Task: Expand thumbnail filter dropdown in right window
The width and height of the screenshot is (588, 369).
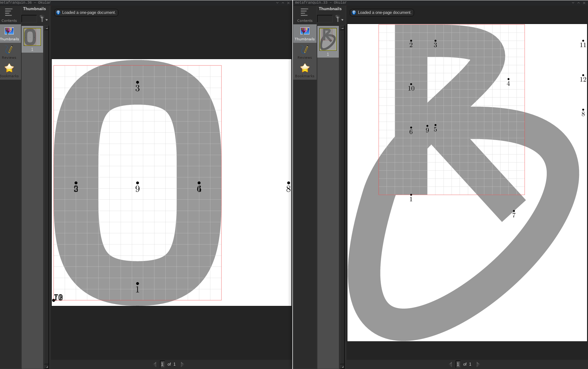Action: click(x=339, y=19)
